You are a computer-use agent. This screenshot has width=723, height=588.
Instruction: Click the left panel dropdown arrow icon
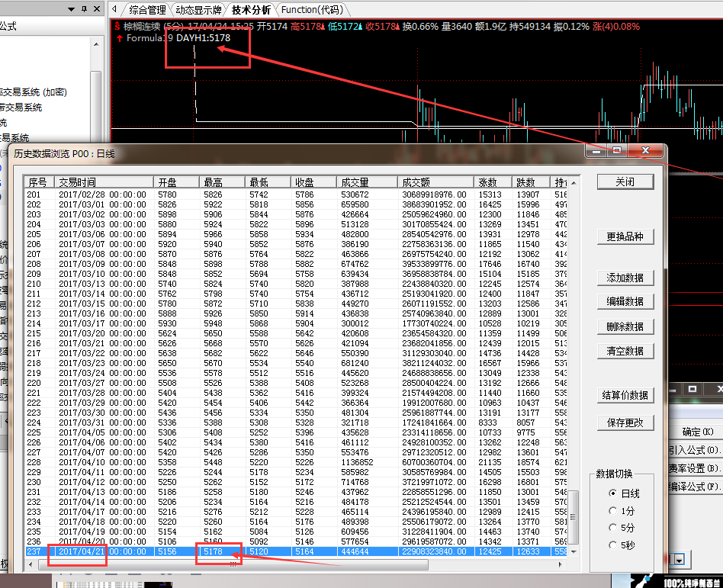tap(71, 8)
